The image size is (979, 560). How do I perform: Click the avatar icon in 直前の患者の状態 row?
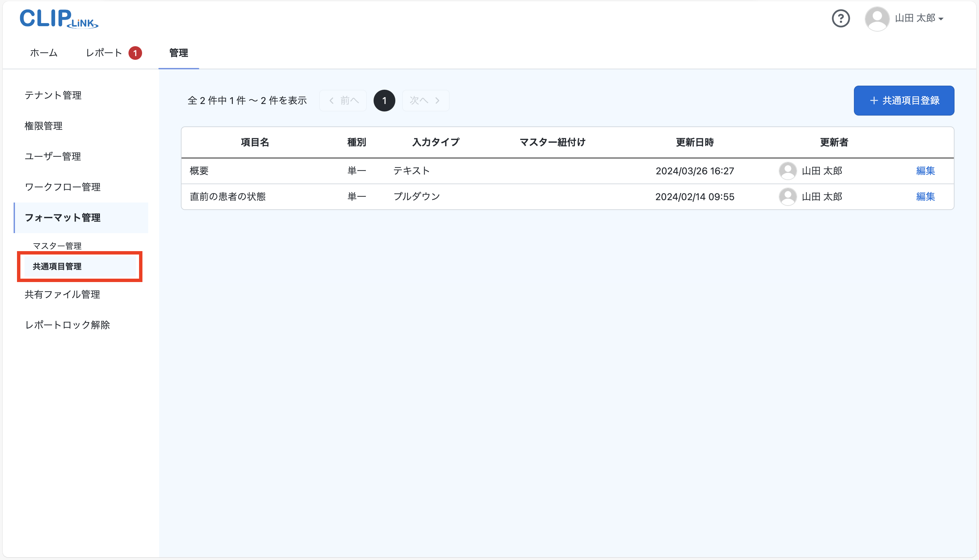click(788, 196)
